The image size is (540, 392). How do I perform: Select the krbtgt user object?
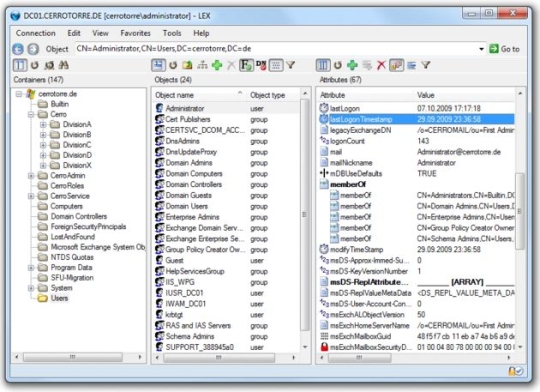[227, 314]
